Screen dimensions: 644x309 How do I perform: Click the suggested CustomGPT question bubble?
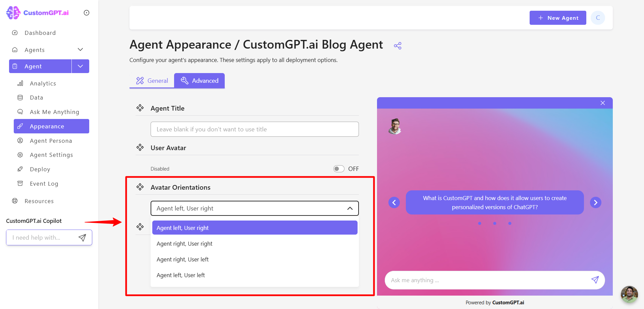(x=495, y=202)
